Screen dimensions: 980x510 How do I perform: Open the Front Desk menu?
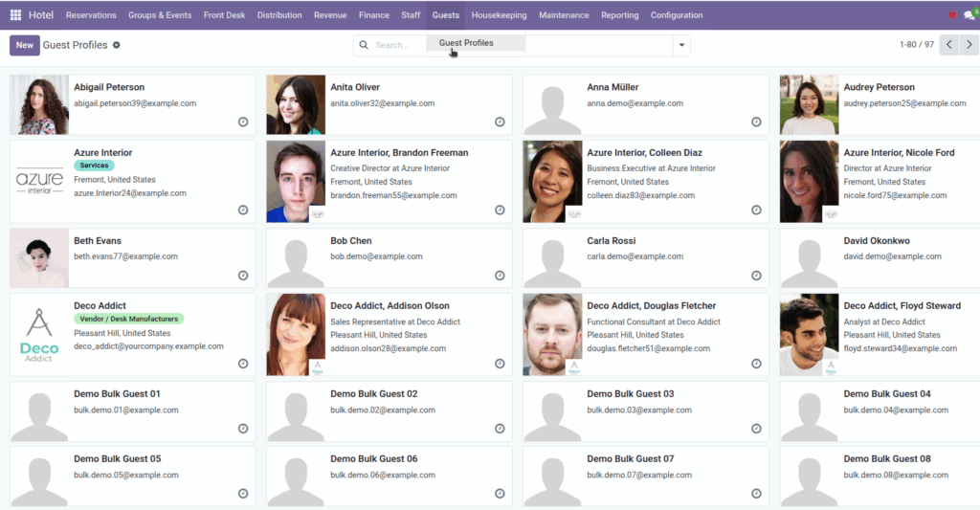point(224,15)
